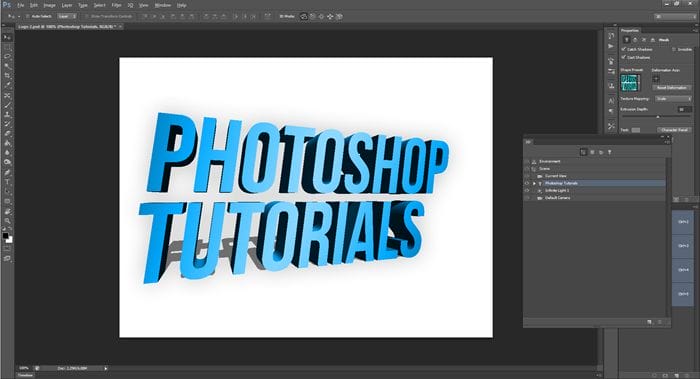Screen dimensions: 700x379
Task: Toggle the Catch Shadows checkbox
Action: point(624,49)
